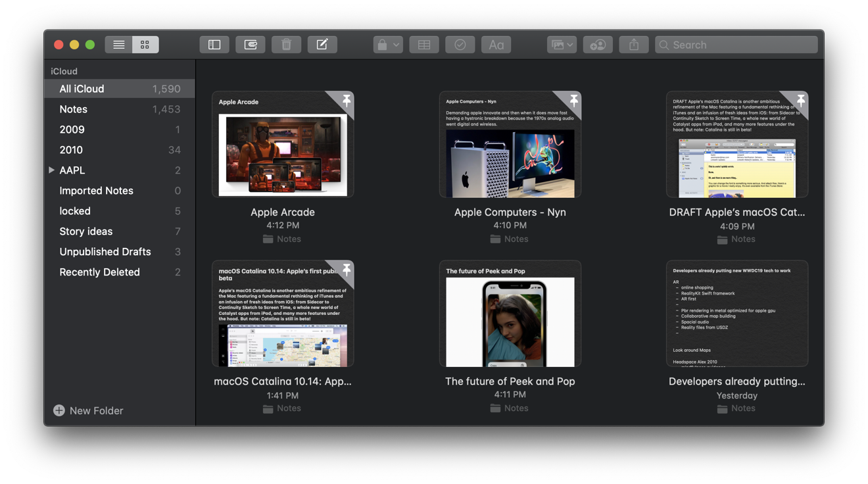Click the Notes folder icon under Apple Arcade
The image size is (868, 484).
pos(268,239)
